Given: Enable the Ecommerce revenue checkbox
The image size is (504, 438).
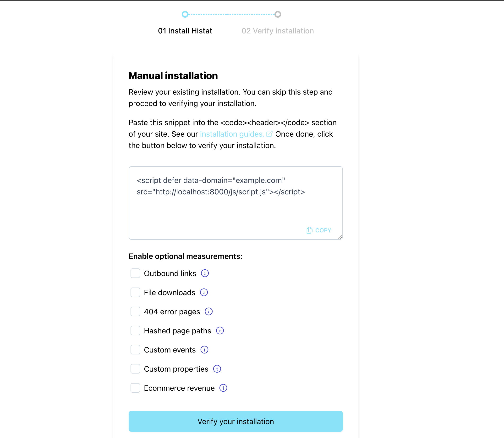Looking at the screenshot, I should point(135,388).
